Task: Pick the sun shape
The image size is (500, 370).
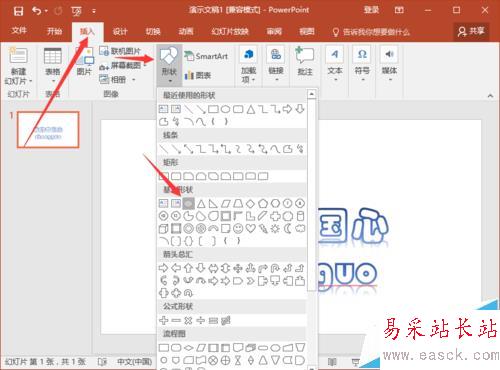Action: click(x=275, y=229)
